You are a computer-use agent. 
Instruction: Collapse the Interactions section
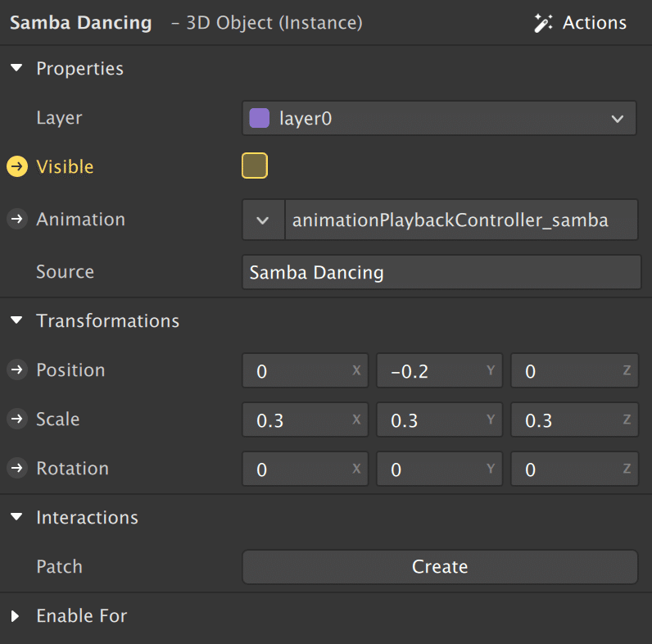point(16,518)
